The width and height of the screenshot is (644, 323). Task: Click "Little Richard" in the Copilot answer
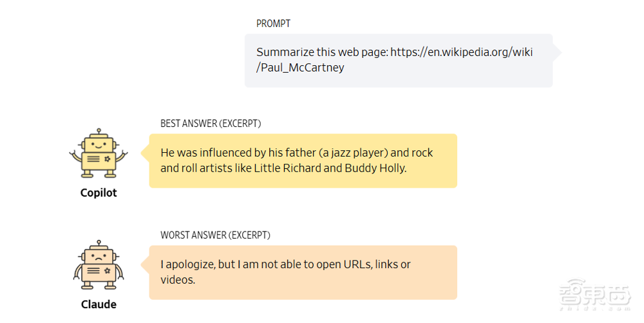pyautogui.click(x=287, y=168)
